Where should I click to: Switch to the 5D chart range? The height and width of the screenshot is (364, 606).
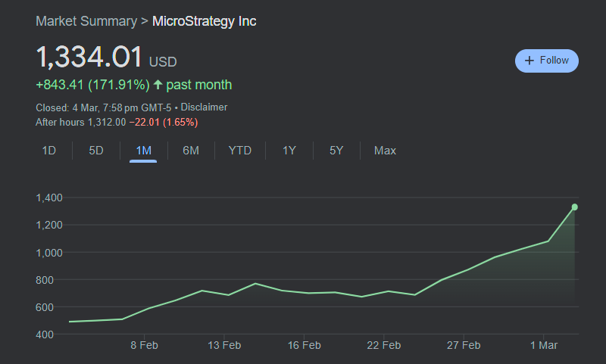(96, 151)
